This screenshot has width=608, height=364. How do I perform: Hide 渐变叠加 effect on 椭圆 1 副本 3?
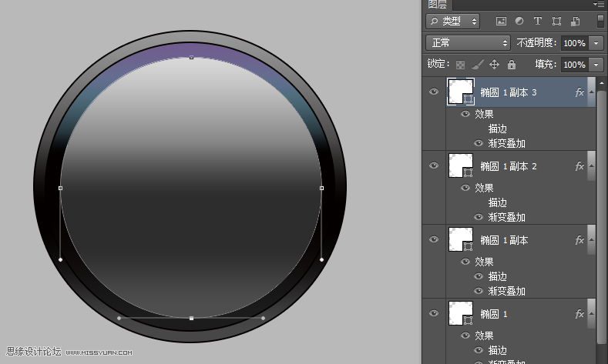point(479,143)
